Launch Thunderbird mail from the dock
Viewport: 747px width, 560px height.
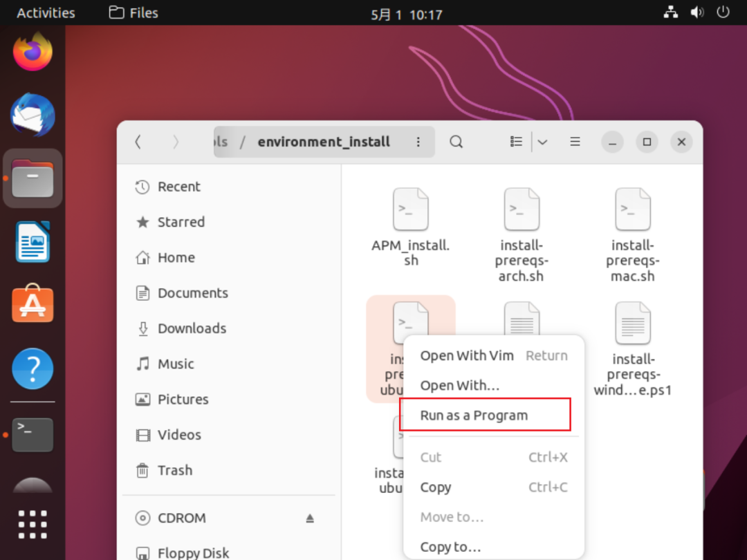point(33,115)
